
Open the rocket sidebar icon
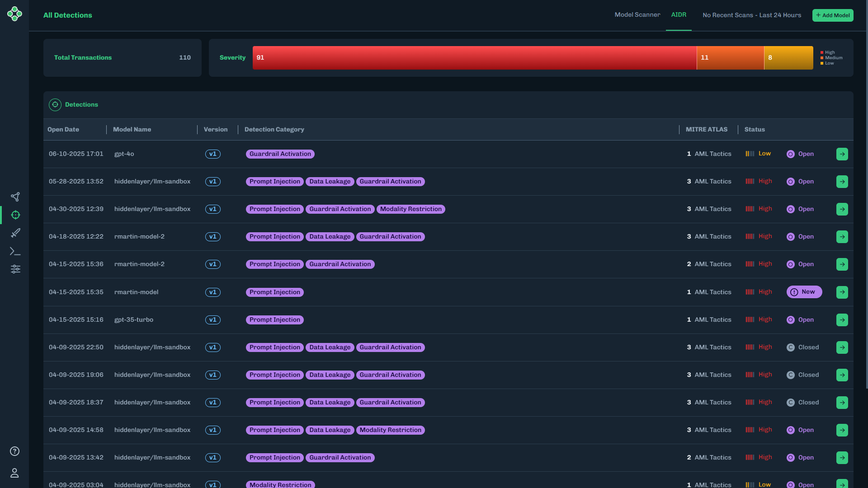pyautogui.click(x=15, y=233)
